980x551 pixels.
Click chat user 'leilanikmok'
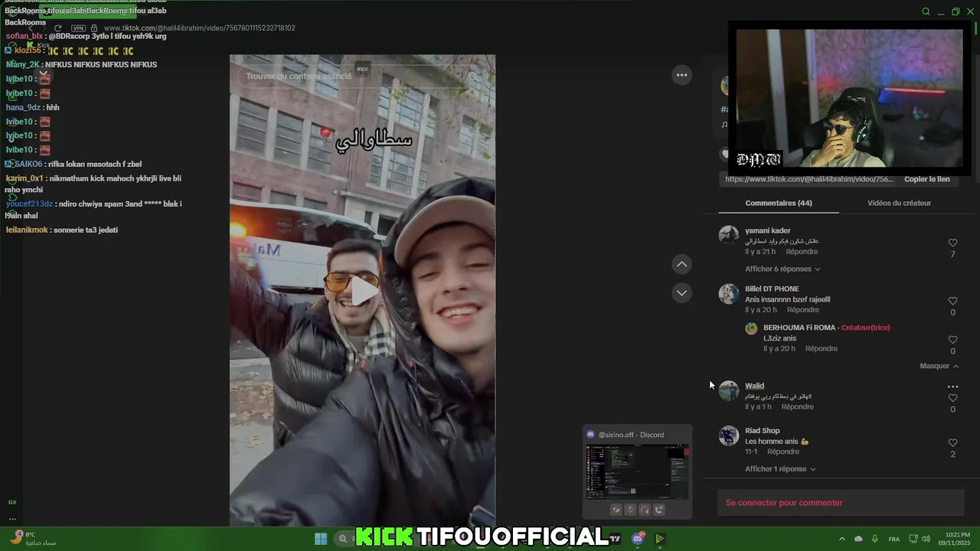27,230
